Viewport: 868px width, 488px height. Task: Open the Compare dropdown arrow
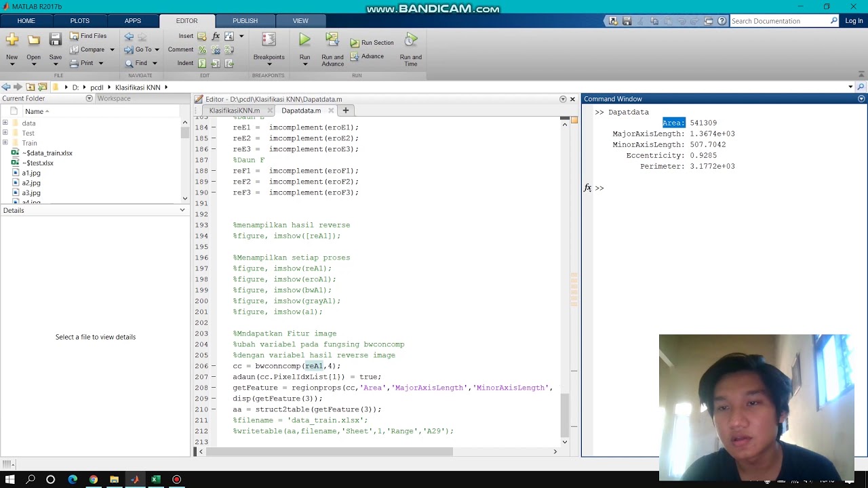112,49
